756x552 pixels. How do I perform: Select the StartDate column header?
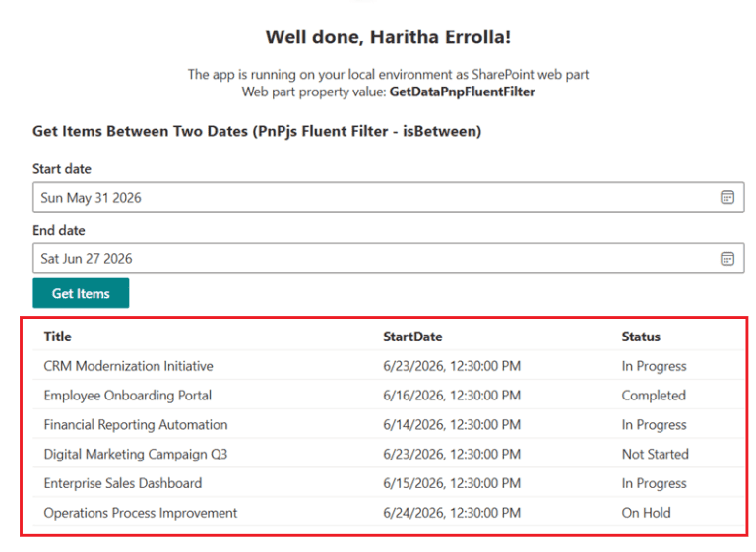pyautogui.click(x=412, y=337)
